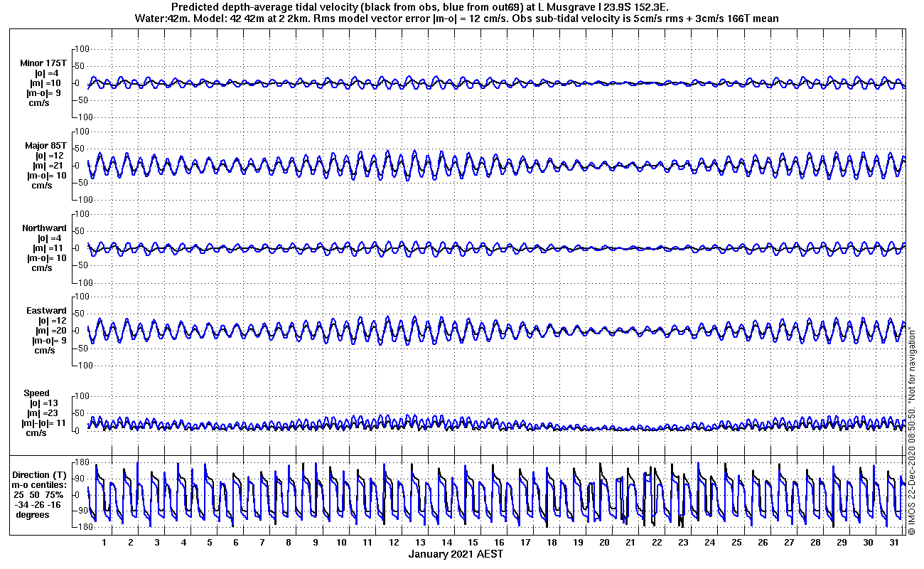Viewport: 924px width, 569px height.
Task: Click the "Eastward" panel label
Action: (46, 311)
